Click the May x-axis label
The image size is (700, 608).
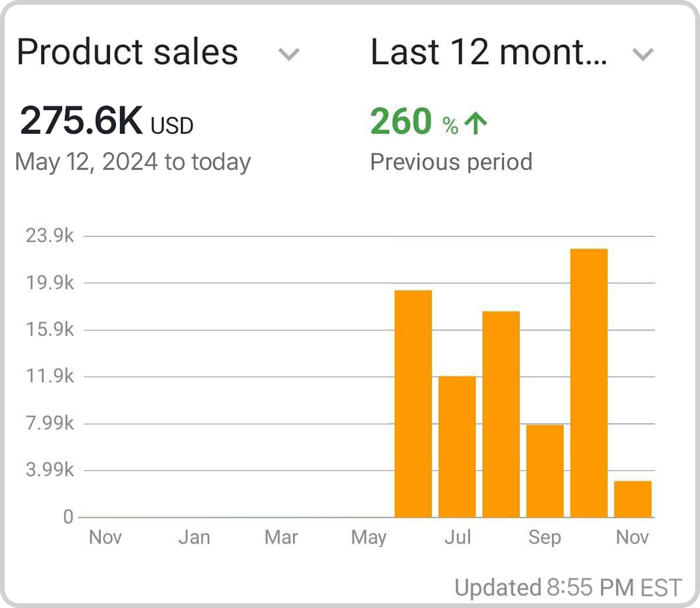coord(369,538)
